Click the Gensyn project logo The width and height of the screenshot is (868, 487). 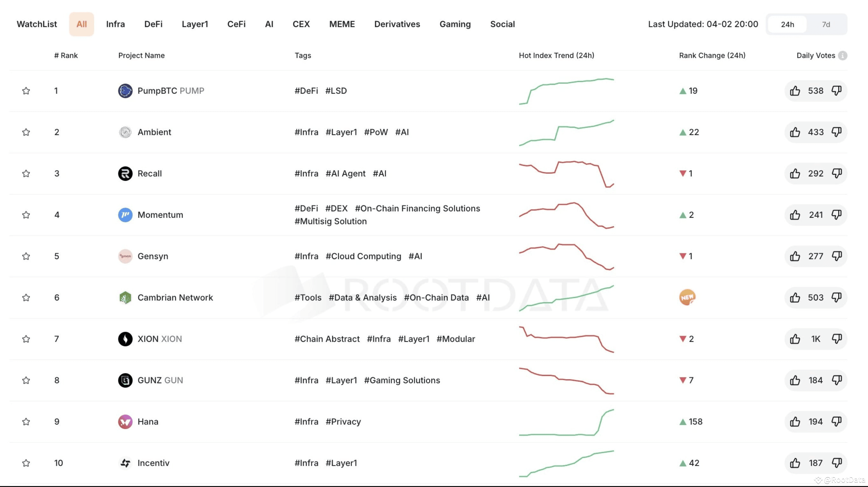tap(125, 256)
